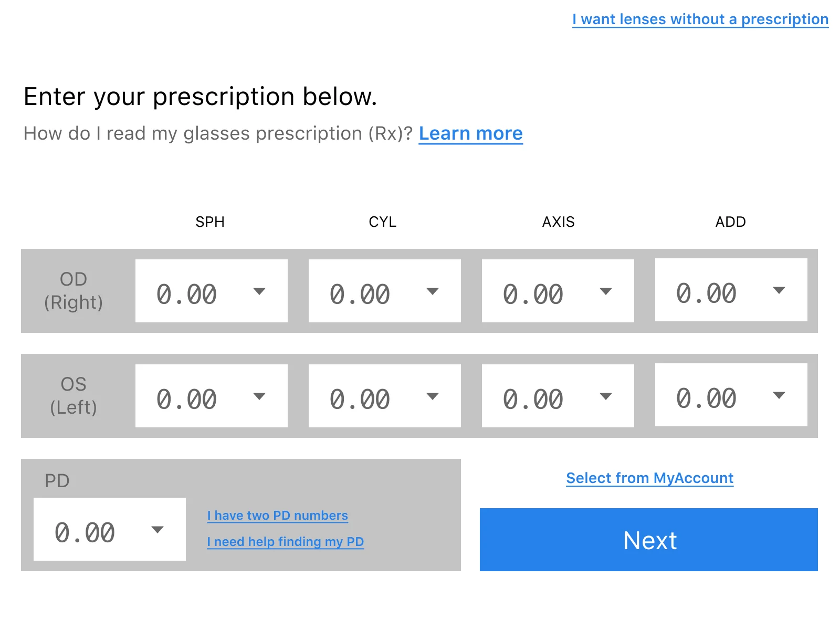This screenshot has height=630, width=840.
Task: Click the Next button
Action: click(x=649, y=540)
